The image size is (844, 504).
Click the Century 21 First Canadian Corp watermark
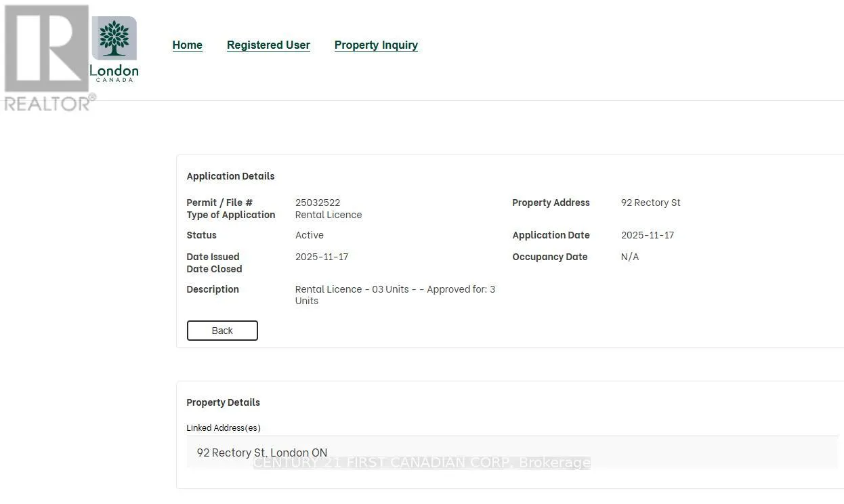pos(421,463)
